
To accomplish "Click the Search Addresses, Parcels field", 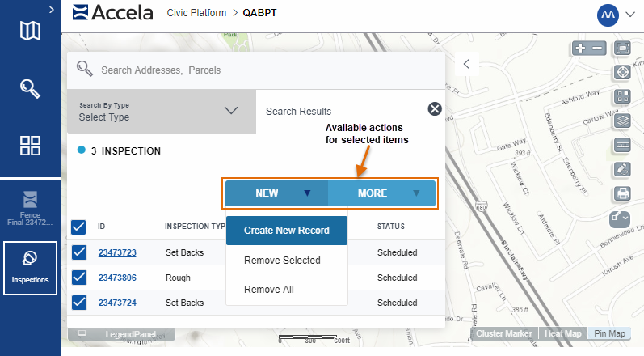I will 267,70.
